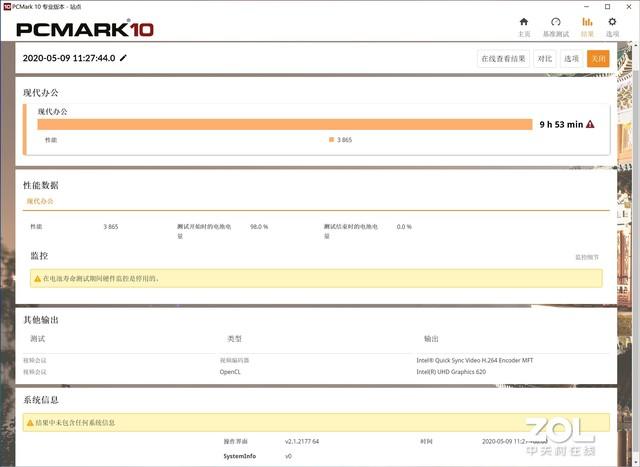This screenshot has height=467, width=640.
Task: Click Intel Quick Sync Video H.264 Encoder MFT
Action: click(475, 360)
